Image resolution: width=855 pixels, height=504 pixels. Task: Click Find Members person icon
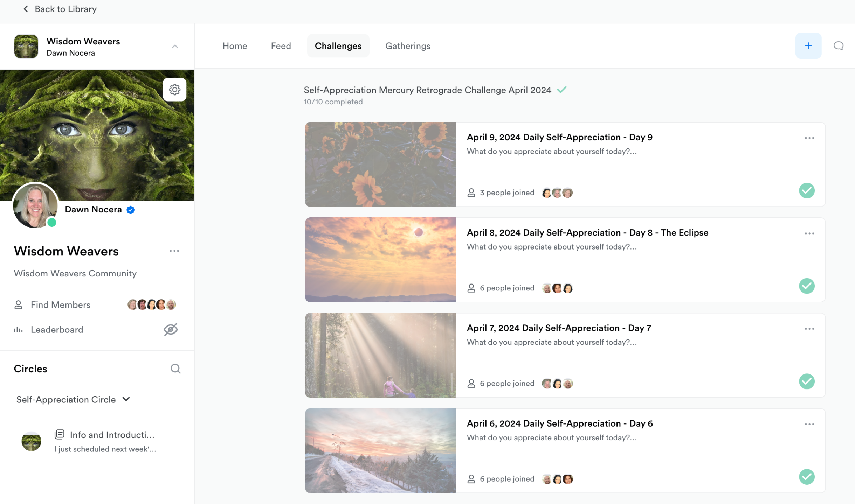pyautogui.click(x=18, y=305)
